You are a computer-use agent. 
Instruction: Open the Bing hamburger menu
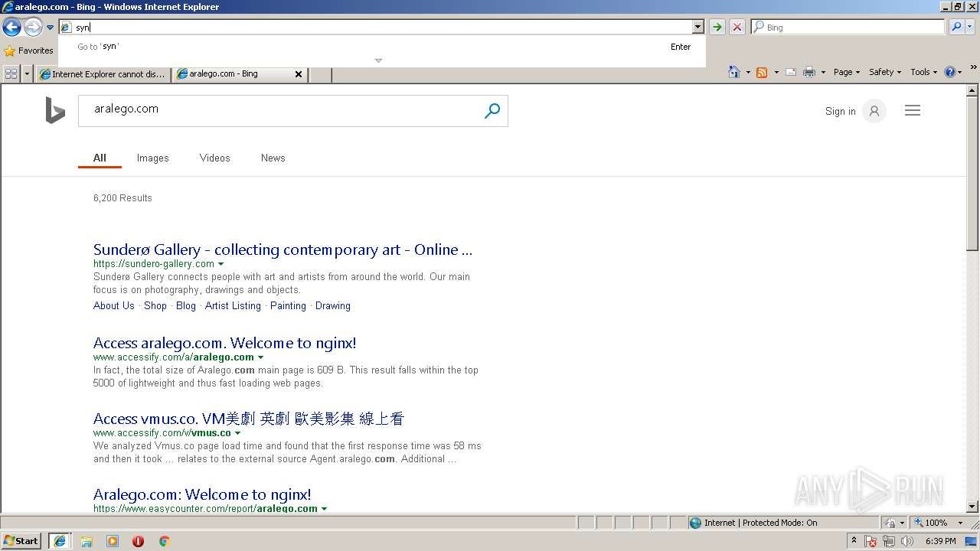pos(913,111)
